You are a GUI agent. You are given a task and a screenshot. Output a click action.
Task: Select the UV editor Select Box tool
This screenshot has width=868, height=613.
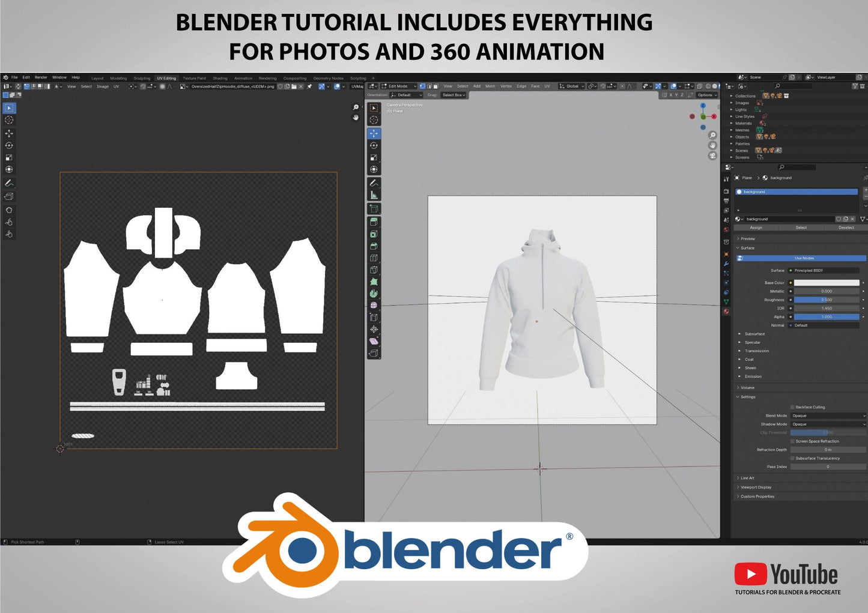[x=9, y=108]
